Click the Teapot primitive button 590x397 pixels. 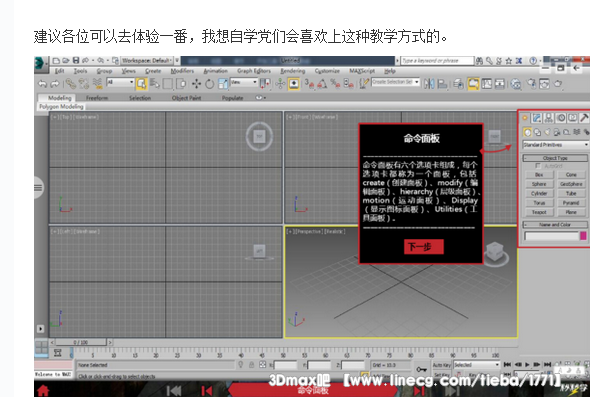pyautogui.click(x=539, y=212)
